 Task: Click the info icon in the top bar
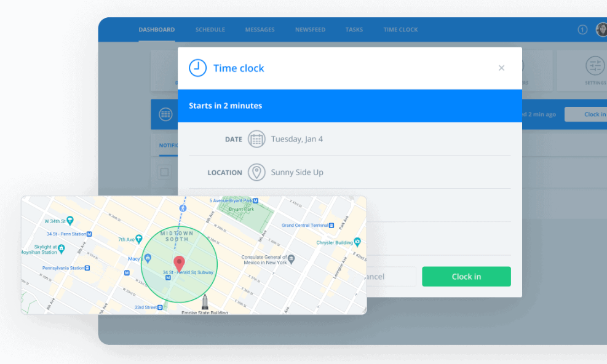click(x=582, y=30)
